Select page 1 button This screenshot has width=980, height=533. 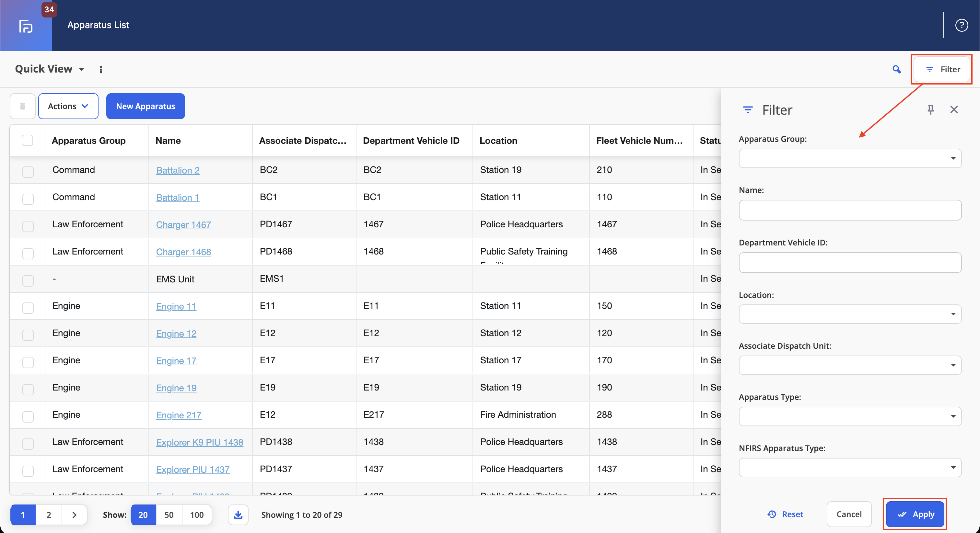[x=23, y=515]
